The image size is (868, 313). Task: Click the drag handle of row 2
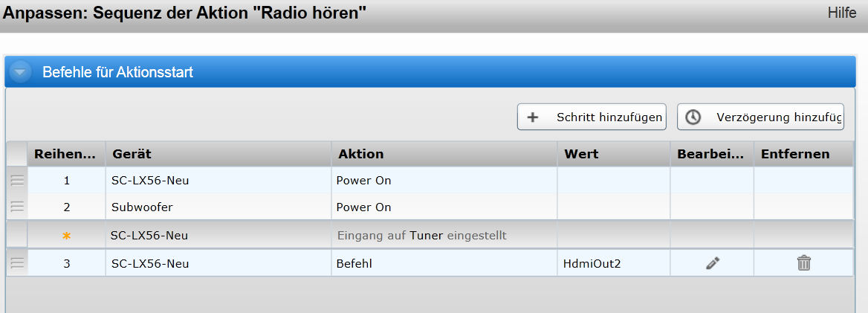tap(17, 207)
